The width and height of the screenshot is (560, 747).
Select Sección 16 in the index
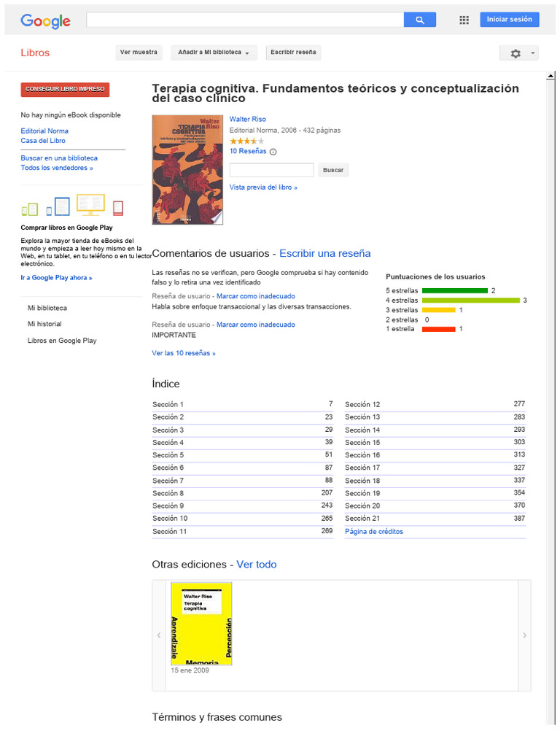click(x=362, y=455)
